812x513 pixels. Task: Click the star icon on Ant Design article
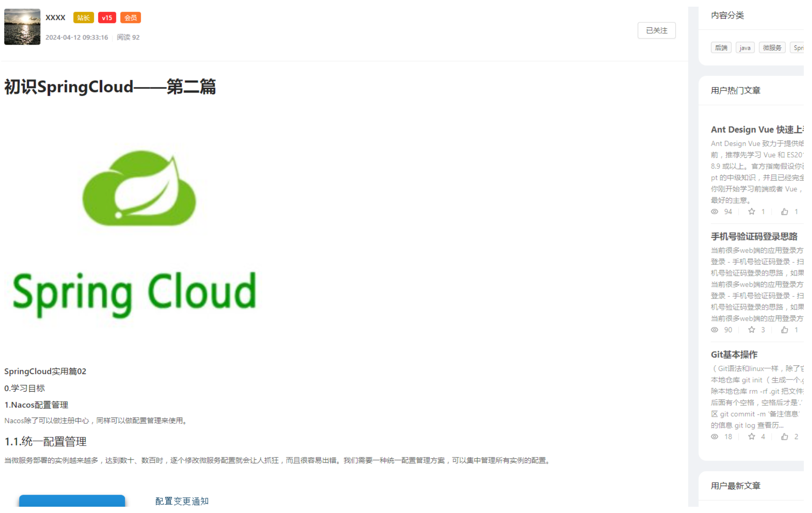tap(751, 212)
